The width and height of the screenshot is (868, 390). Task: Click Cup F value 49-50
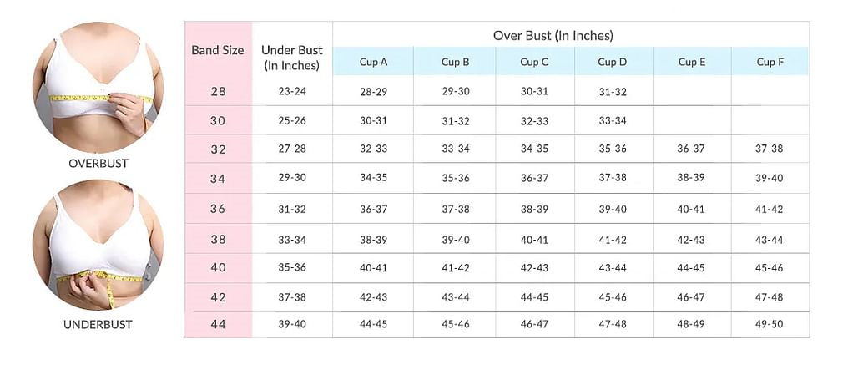[x=770, y=324]
